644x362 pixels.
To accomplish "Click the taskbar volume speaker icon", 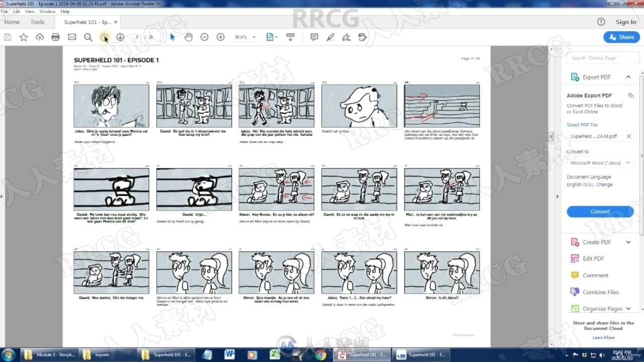I will [602, 355].
